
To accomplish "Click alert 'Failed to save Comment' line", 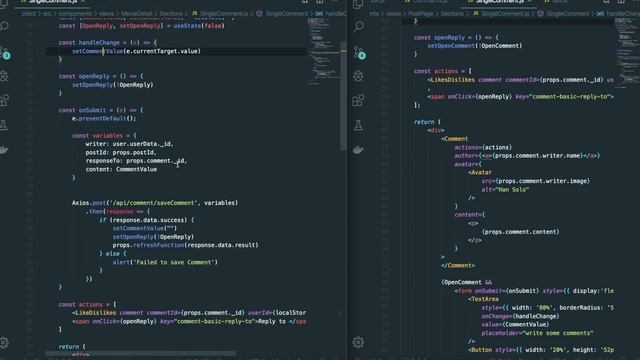I will tap(165, 262).
